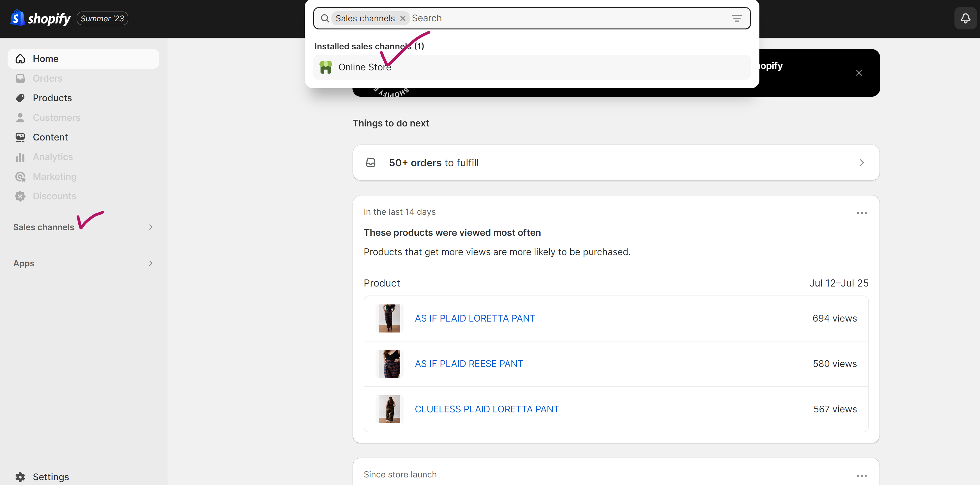Viewport: 980px width, 485px height.
Task: Open the Orders section icon
Action: tap(20, 78)
